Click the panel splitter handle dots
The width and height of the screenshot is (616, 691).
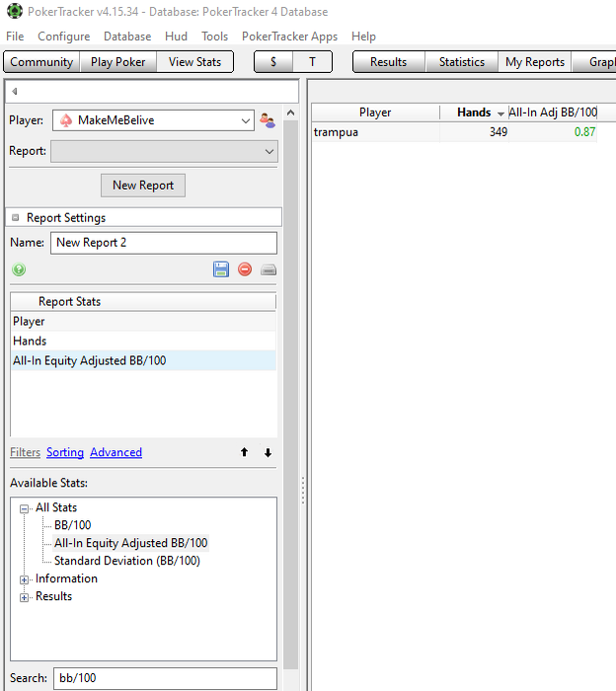[x=303, y=490]
